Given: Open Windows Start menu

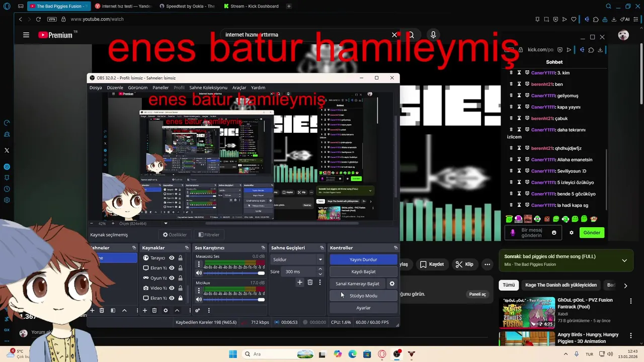Looking at the screenshot, I should coord(232,354).
